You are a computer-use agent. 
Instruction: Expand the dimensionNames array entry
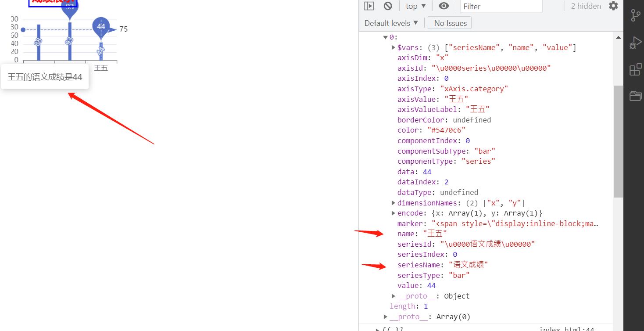pos(394,203)
